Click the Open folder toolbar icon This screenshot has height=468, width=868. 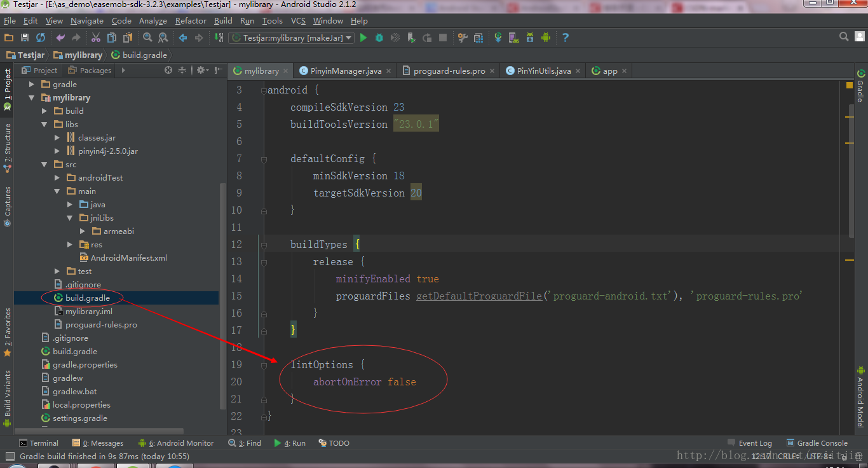click(10, 38)
